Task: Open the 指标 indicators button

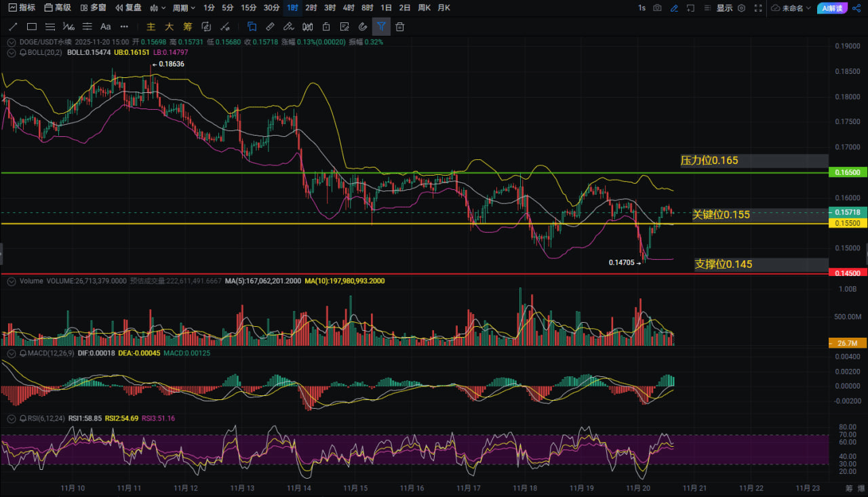Action: coord(22,8)
